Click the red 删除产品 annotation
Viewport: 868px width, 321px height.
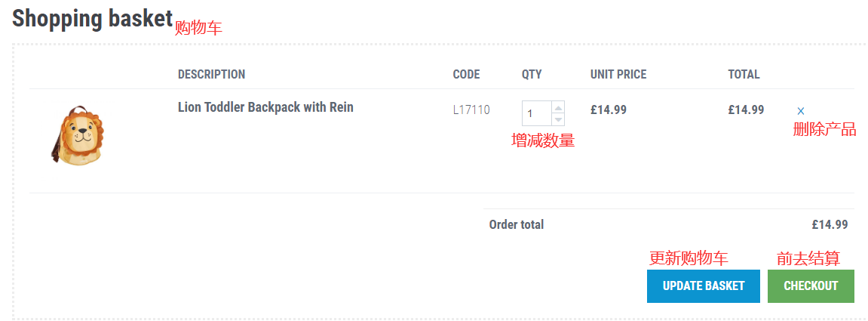[824, 129]
